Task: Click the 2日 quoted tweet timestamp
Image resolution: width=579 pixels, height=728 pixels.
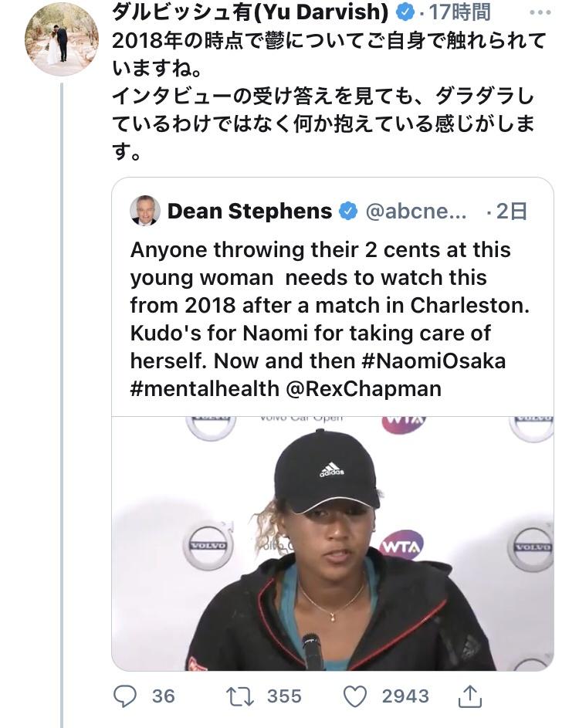Action: tap(512, 212)
